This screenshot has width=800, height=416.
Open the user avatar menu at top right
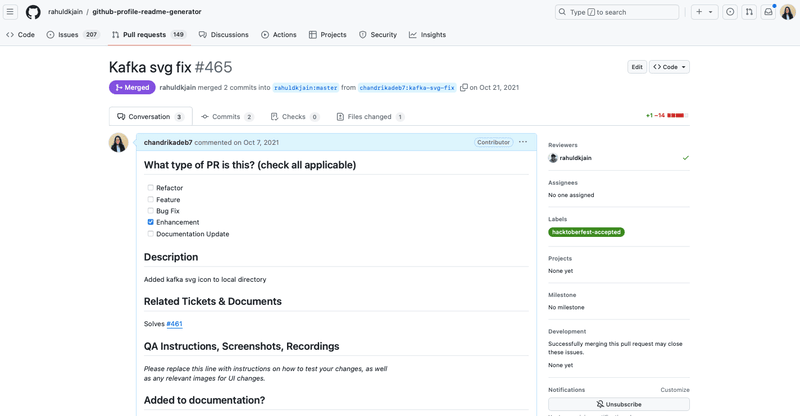[x=788, y=12]
